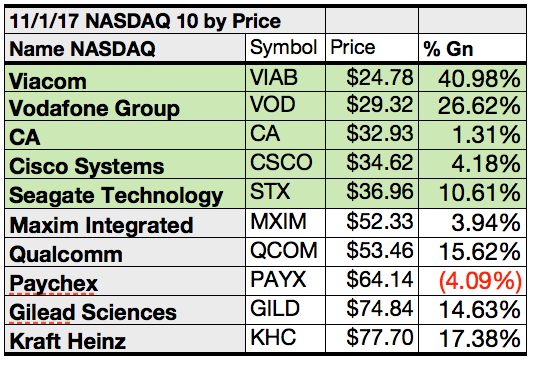Screen dimensions: 534x366
Task: Select the QCOM symbol cell
Action: pyautogui.click(x=285, y=252)
